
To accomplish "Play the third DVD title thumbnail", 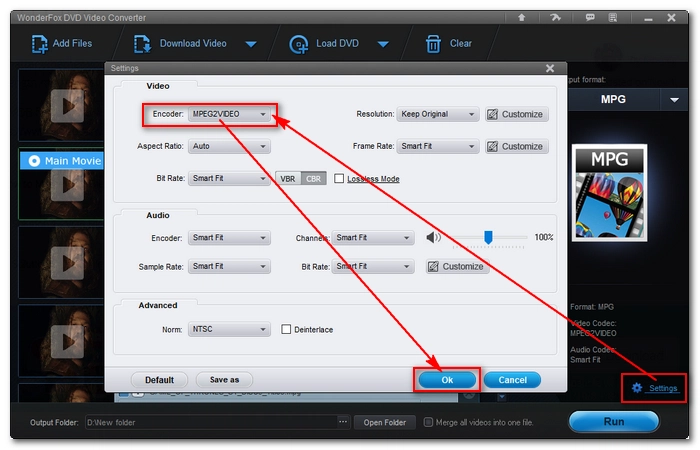I will point(67,263).
